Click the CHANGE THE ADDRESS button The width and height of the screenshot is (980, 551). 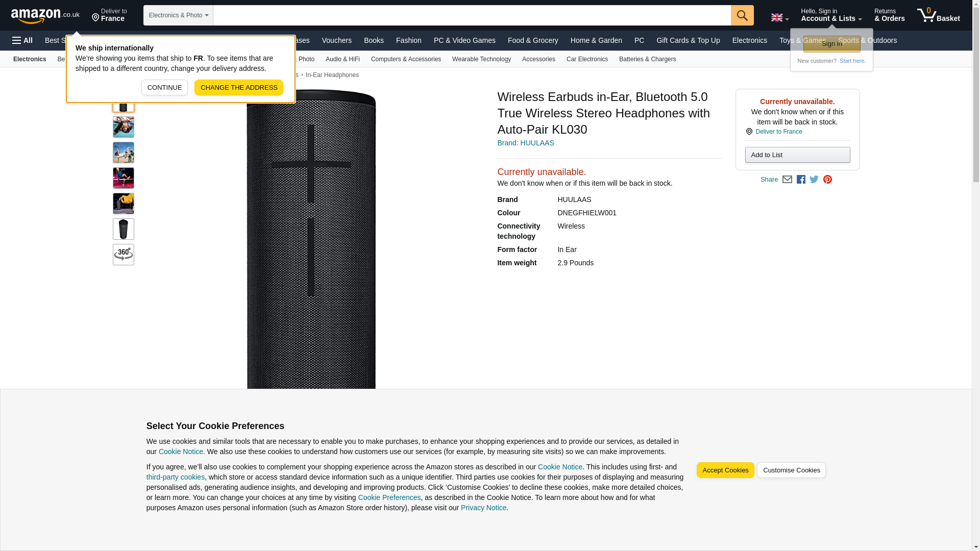(x=238, y=88)
